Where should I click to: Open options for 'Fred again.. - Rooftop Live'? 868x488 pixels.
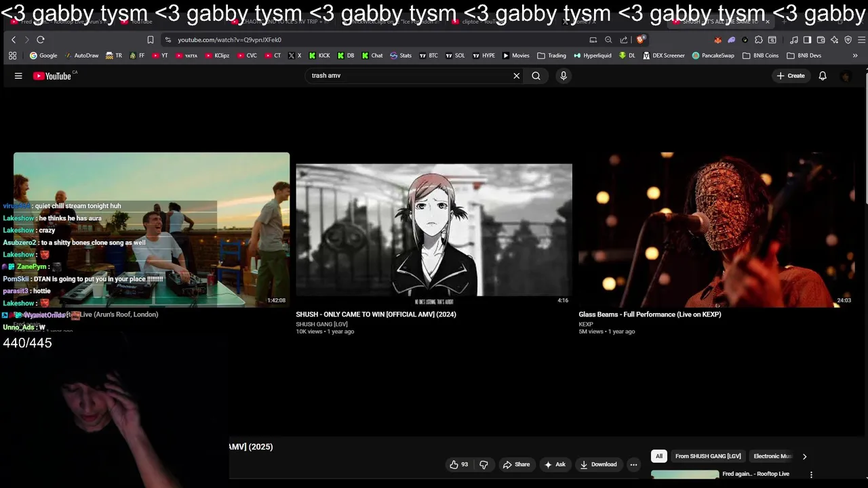point(811,474)
